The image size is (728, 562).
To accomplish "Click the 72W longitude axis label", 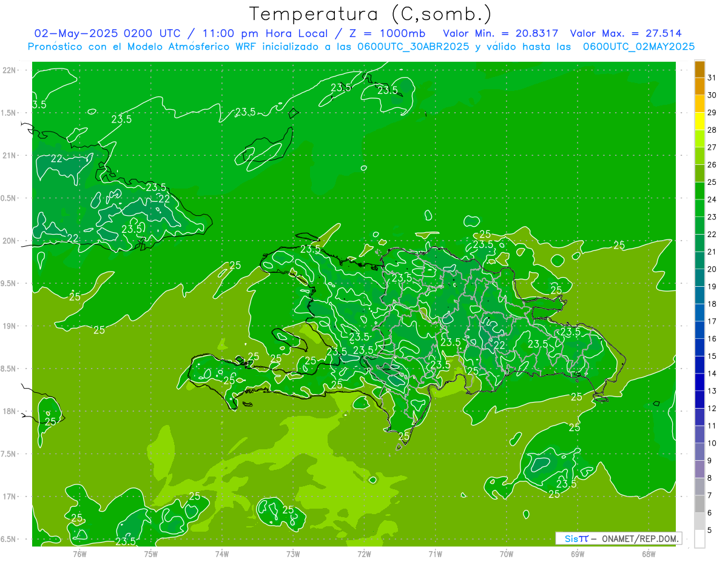I will (x=364, y=554).
